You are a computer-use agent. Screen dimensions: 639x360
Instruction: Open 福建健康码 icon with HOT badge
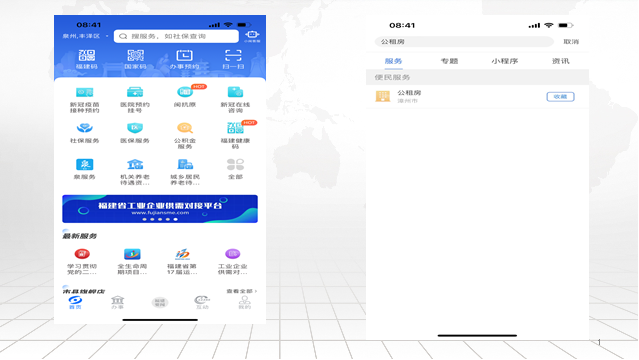235,128
